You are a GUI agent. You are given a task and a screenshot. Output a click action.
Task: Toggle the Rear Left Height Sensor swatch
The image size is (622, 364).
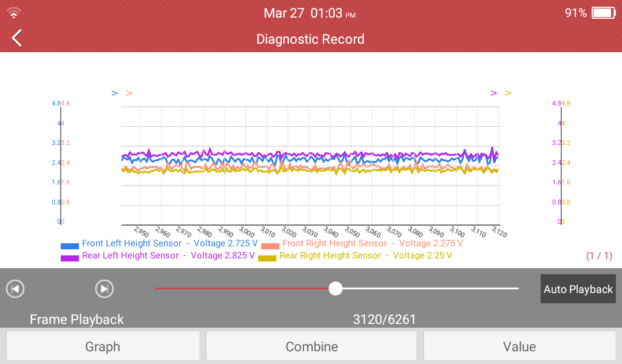[70, 258]
